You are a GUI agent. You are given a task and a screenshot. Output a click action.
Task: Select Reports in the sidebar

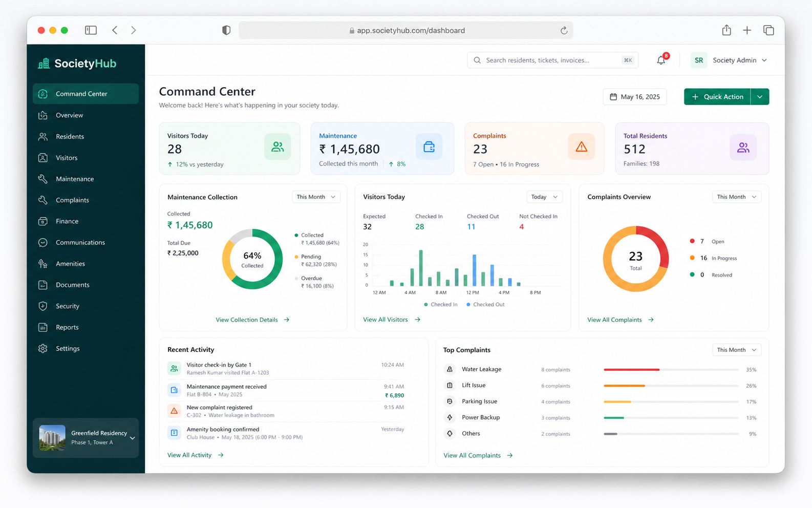(x=86, y=327)
